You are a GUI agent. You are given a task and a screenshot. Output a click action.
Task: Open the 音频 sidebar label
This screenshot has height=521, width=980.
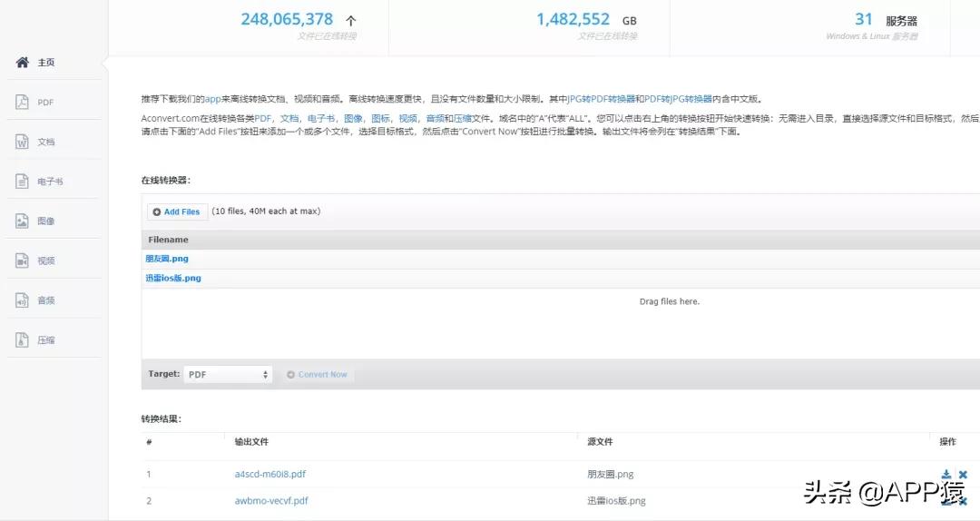[45, 300]
